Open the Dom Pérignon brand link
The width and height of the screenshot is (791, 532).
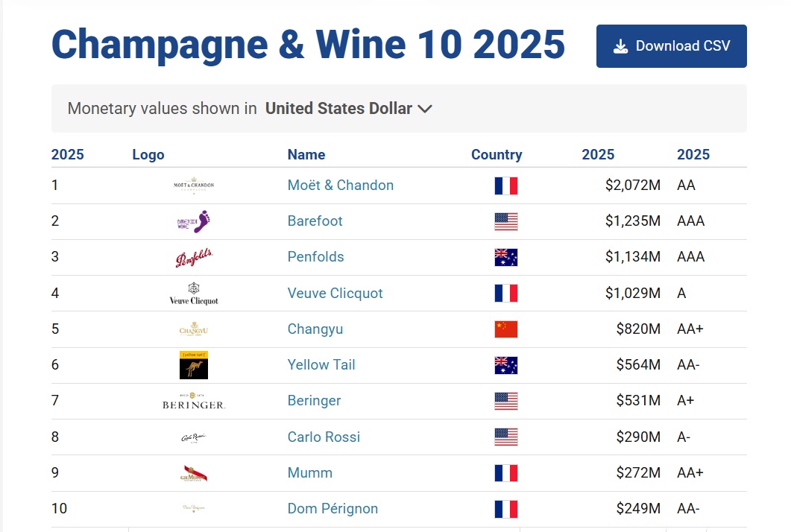[333, 509]
